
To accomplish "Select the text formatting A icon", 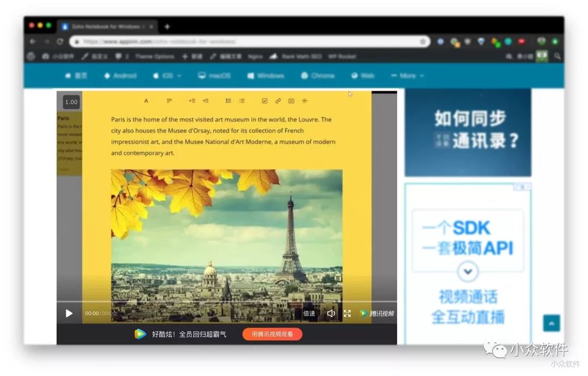I will pyautogui.click(x=146, y=100).
